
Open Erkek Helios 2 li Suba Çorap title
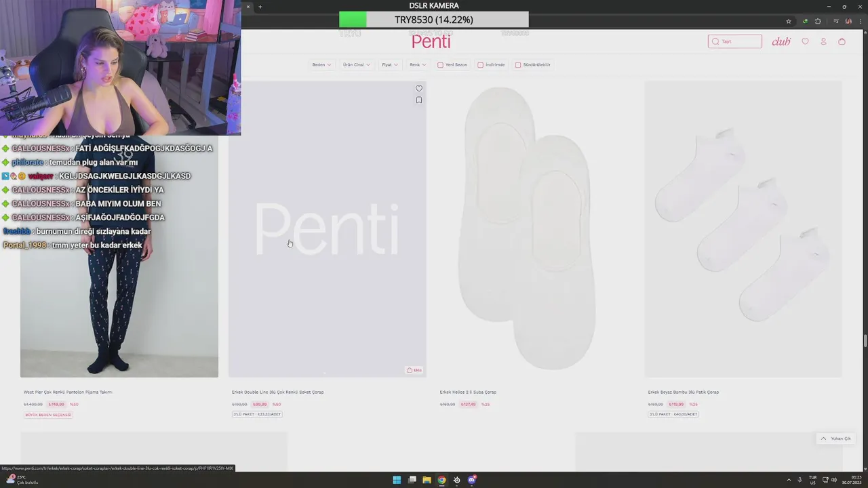(468, 392)
